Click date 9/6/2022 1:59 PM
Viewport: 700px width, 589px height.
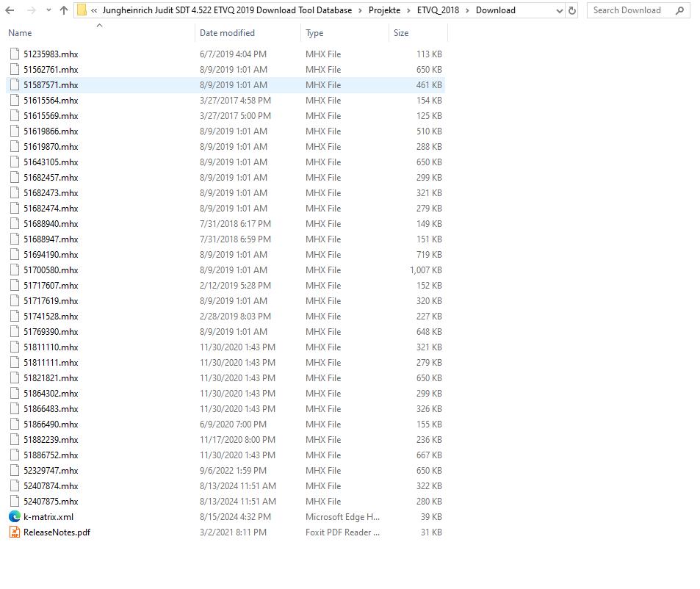[x=233, y=471]
